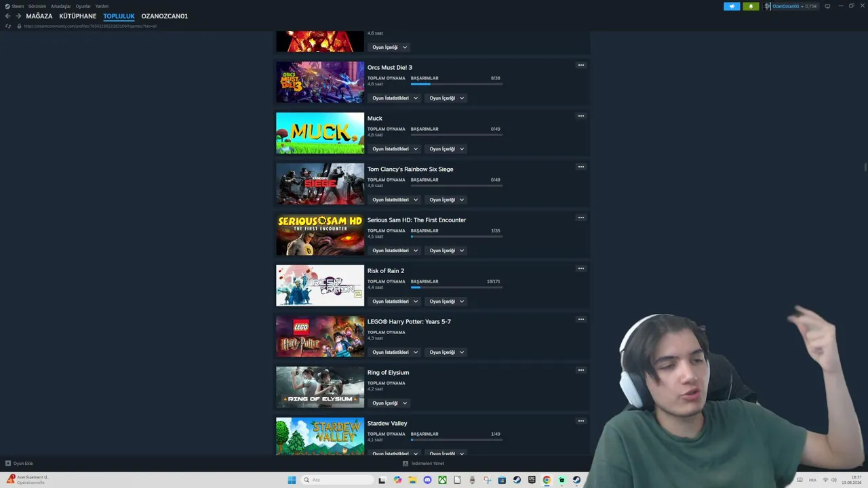The width and height of the screenshot is (868, 488).
Task: Expand Oyun İçeriği for Orcs Must Die! 3
Action: 446,98
